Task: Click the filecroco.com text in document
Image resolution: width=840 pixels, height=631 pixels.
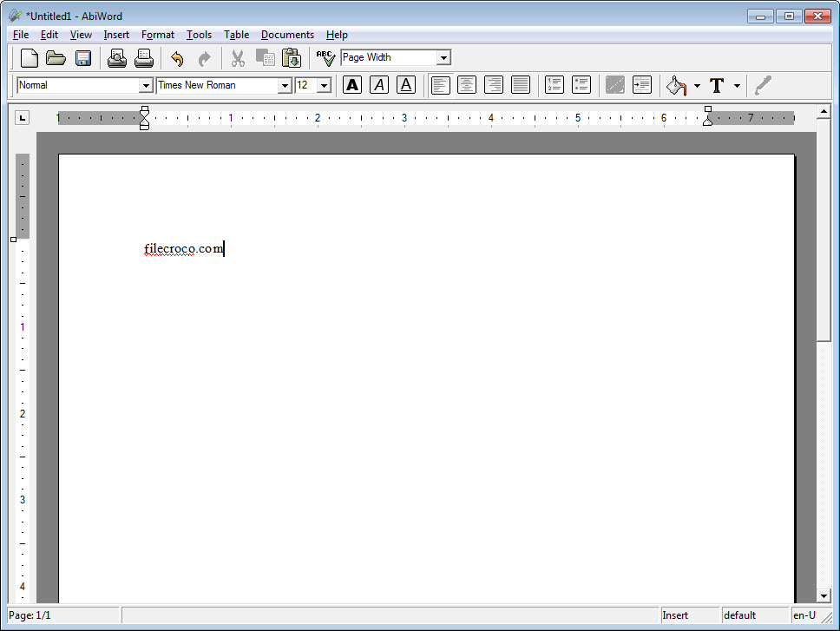Action: coord(184,248)
